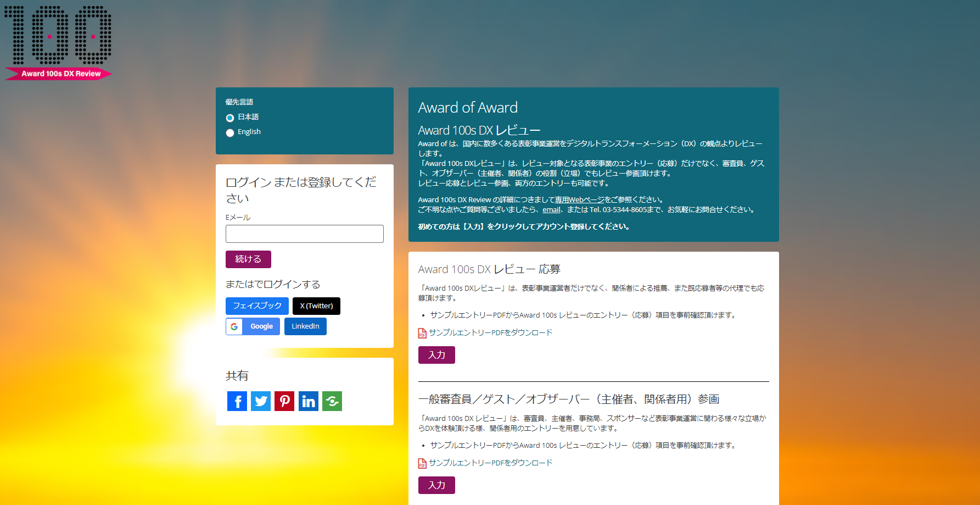Sign in using the LinkedIn login button
The width and height of the screenshot is (980, 505).
[x=305, y=326]
